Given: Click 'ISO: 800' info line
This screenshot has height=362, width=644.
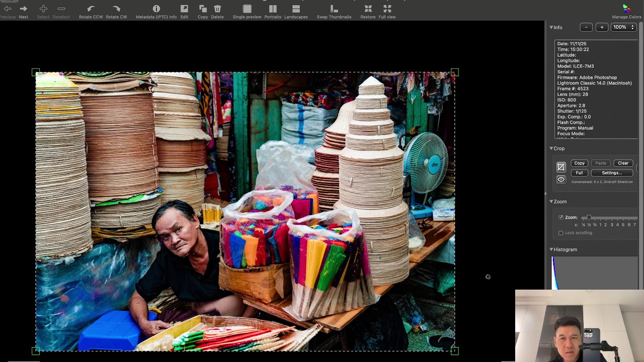Looking at the screenshot, I should [567, 100].
